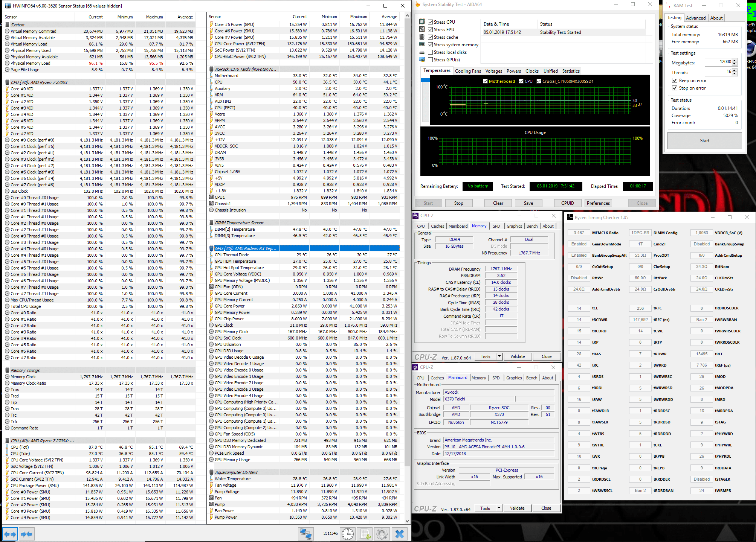Click Validate in the CPU-Z Memory window

click(518, 356)
